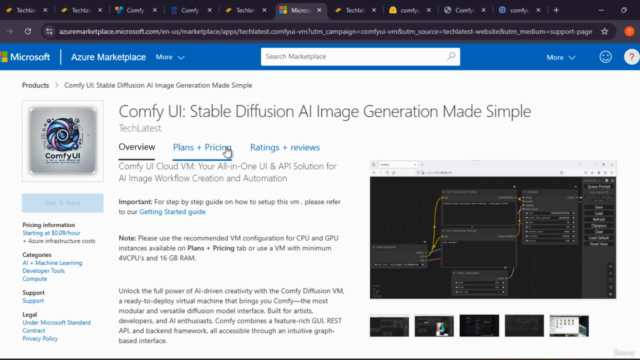Bookmark this page with star icon
Viewport: 640px width, 360px height.
(x=605, y=31)
